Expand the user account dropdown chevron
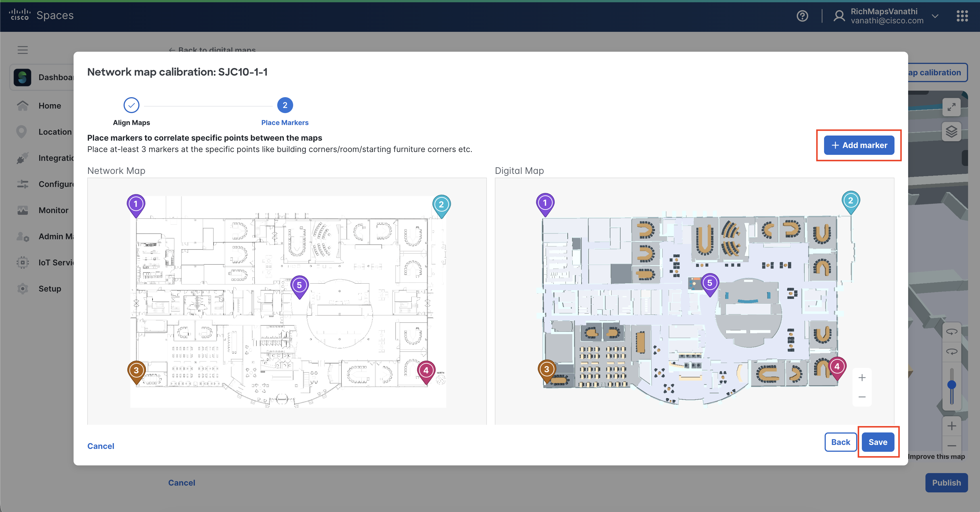Viewport: 980px width, 512px height. (935, 16)
